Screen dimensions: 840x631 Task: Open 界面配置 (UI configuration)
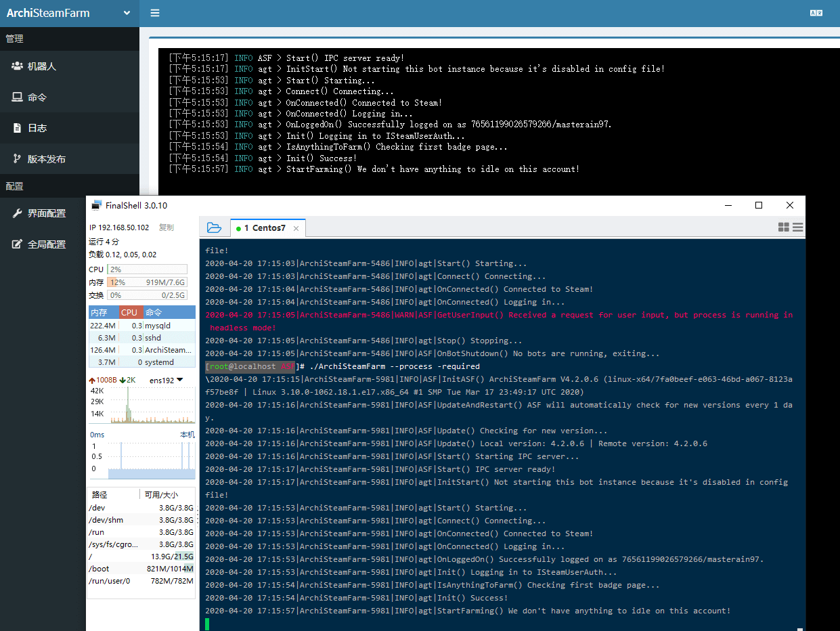[46, 213]
